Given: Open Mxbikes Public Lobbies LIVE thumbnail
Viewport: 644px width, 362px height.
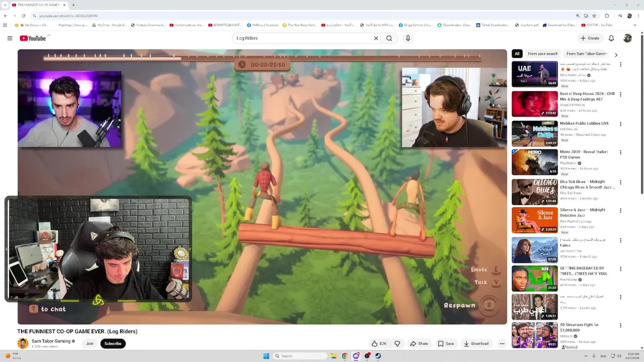Looking at the screenshot, I should pos(534,133).
